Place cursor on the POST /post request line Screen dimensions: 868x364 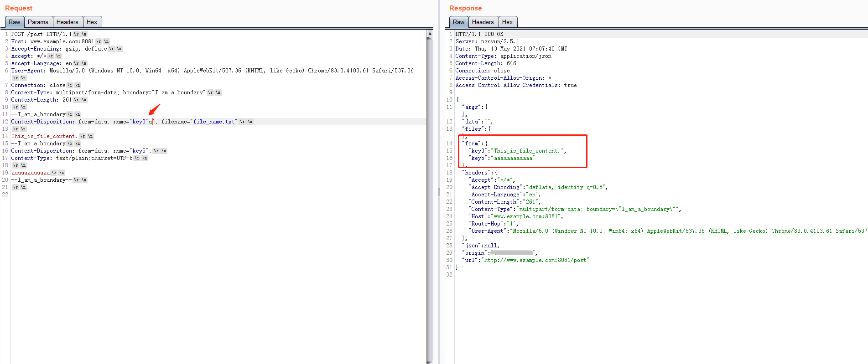click(41, 34)
